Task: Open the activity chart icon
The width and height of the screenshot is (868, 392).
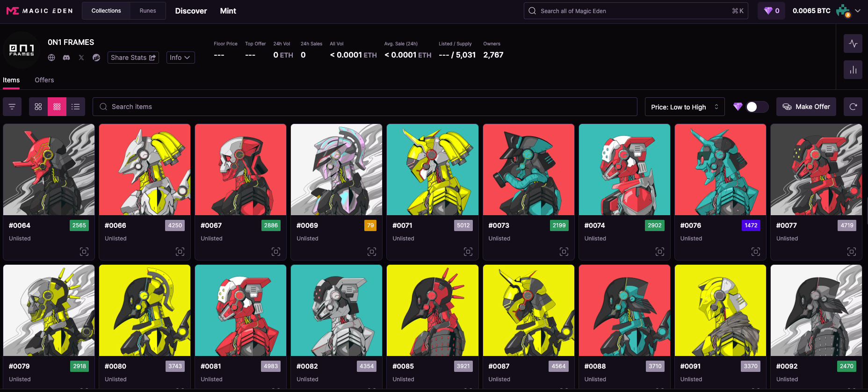Action: click(x=853, y=44)
